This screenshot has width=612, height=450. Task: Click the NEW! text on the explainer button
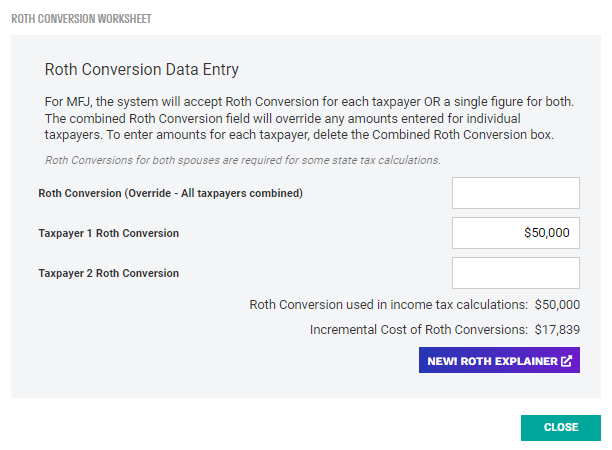(x=443, y=361)
